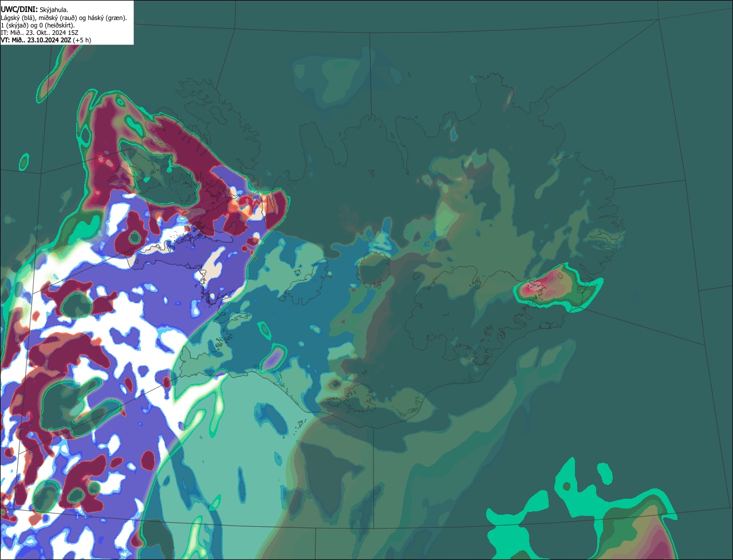Click the "UWC/DINI:" bold heading

[x=19, y=10]
